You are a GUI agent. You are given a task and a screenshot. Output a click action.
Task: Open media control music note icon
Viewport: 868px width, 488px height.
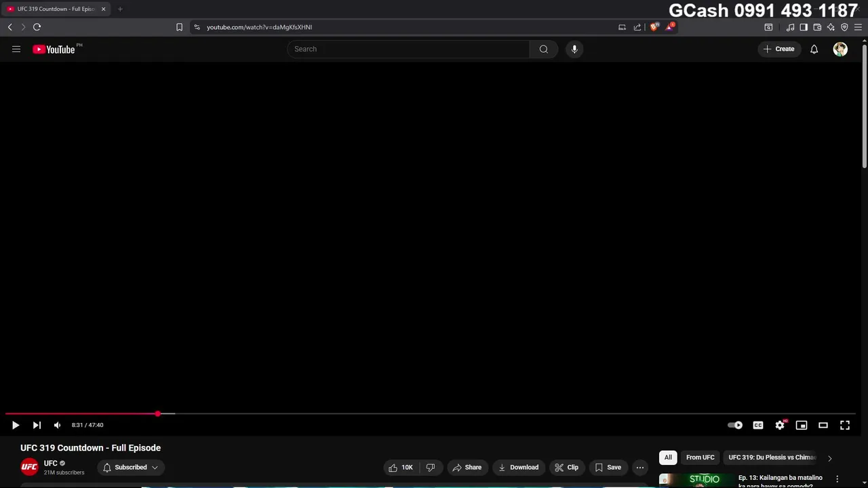tap(790, 27)
